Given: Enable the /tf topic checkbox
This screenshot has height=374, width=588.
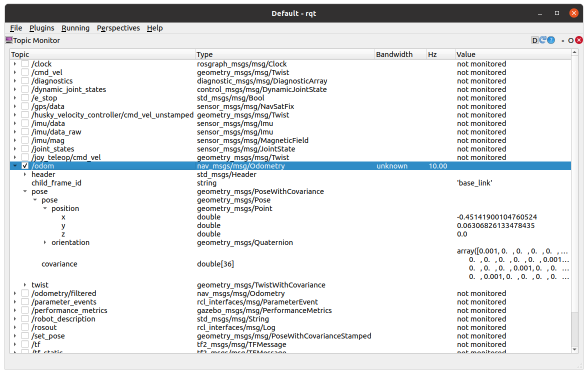Looking at the screenshot, I should click(25, 344).
